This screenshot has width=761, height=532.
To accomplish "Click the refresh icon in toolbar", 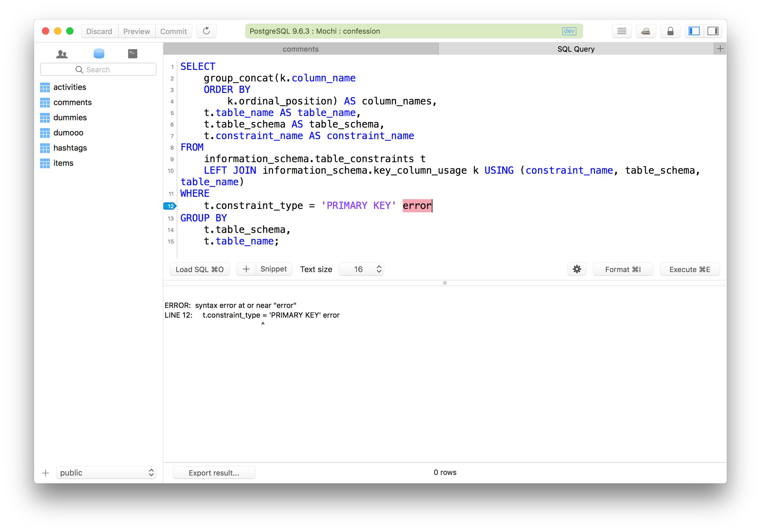I will (x=206, y=31).
